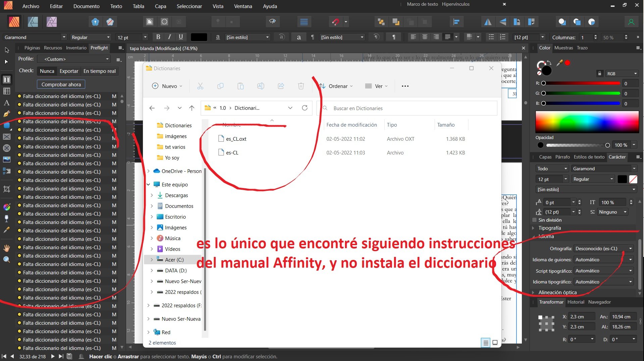Select the Crop tool
Image resolution: width=644 pixels, height=361 pixels.
[7, 189]
